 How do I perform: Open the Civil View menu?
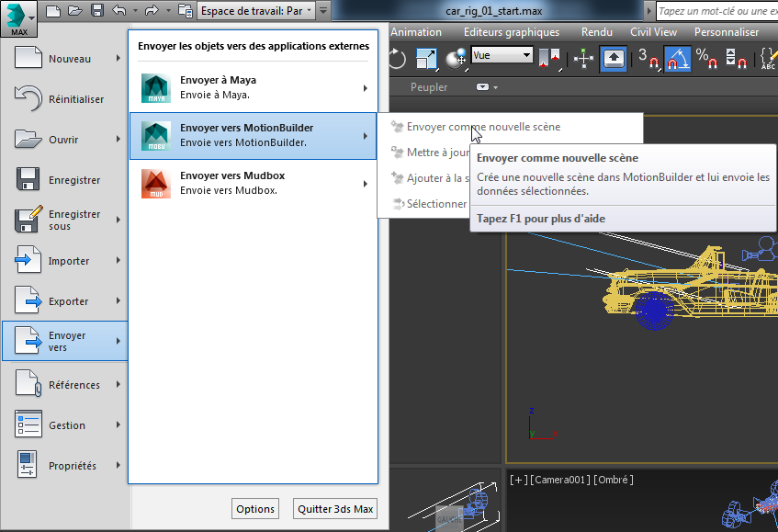653,32
